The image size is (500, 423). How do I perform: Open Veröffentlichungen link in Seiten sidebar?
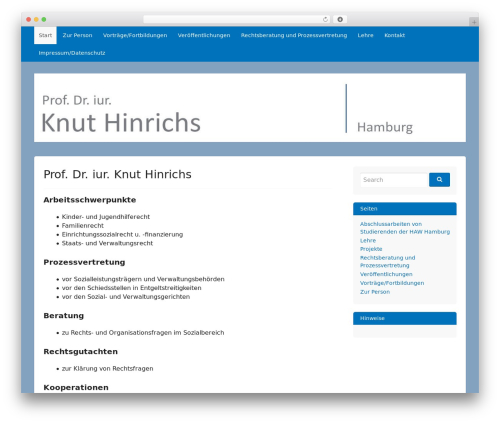386,274
